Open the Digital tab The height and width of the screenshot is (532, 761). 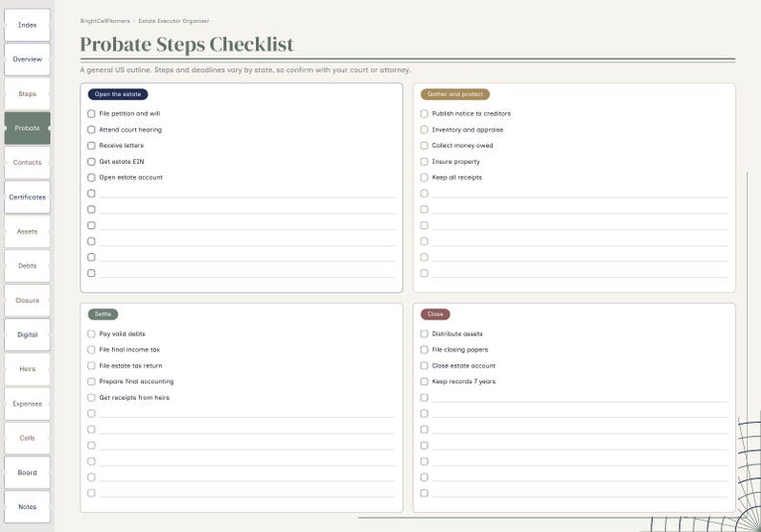(x=27, y=335)
